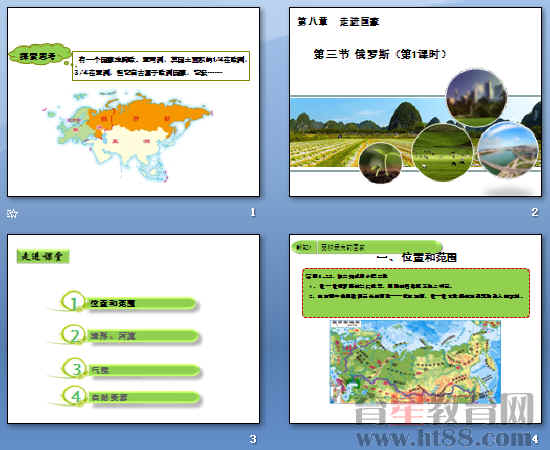Click the green cloud callout on slide 1
This screenshot has width=550, height=450.
pos(39,55)
